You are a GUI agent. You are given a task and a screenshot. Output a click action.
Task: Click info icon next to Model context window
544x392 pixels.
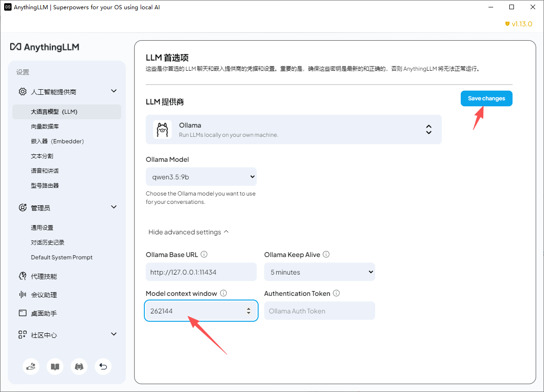tap(223, 293)
